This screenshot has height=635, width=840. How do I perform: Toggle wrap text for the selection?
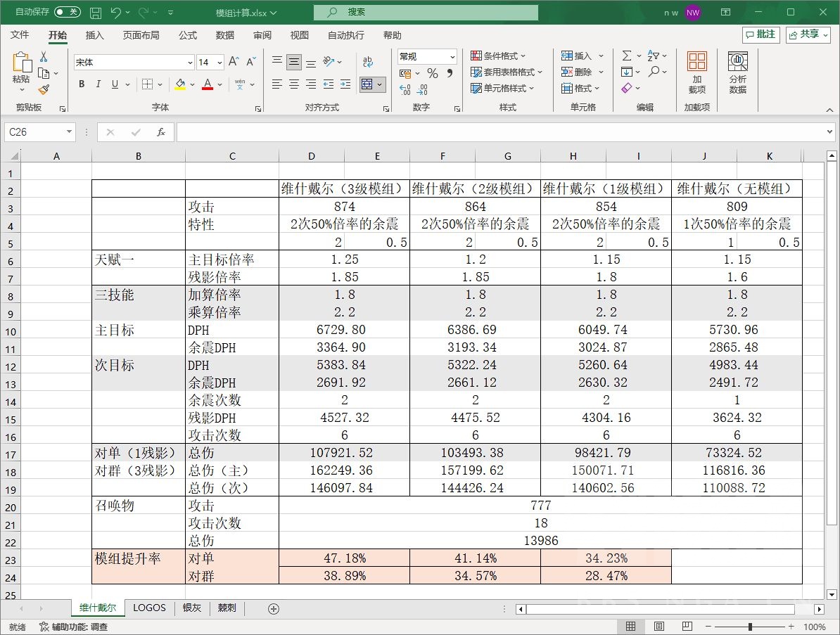tap(367, 62)
